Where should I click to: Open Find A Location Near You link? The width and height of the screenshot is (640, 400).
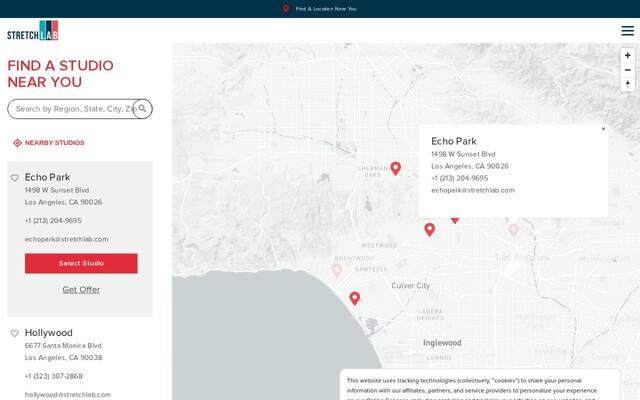(326, 9)
